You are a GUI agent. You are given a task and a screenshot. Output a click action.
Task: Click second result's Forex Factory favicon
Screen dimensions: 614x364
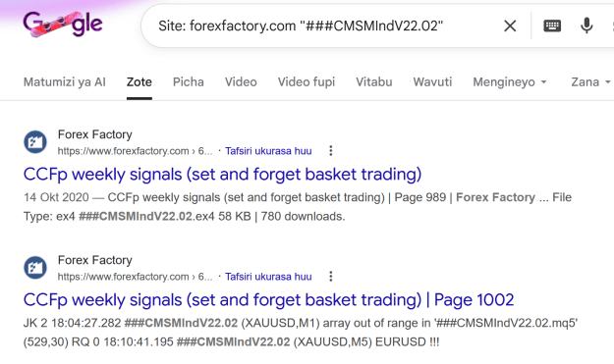pyautogui.click(x=35, y=268)
